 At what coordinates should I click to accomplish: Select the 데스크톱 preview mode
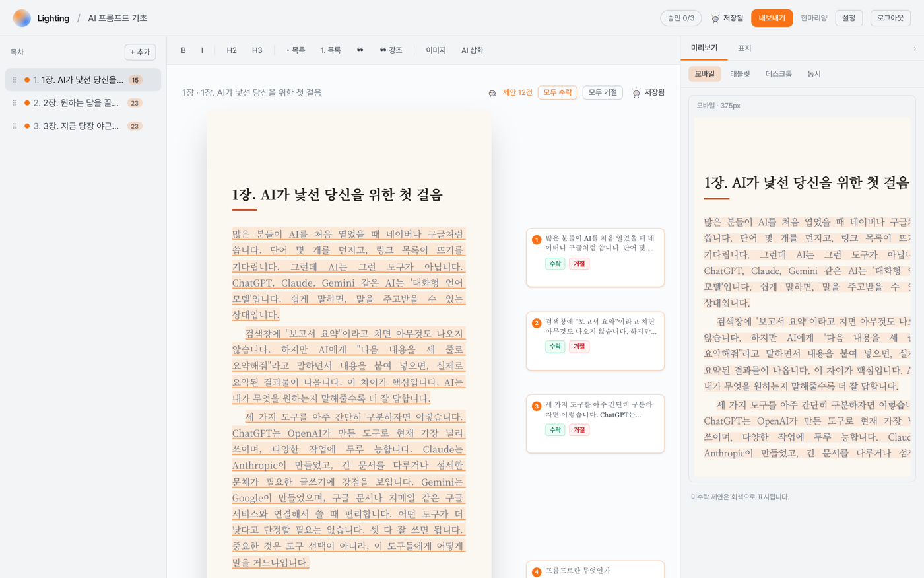pyautogui.click(x=779, y=74)
